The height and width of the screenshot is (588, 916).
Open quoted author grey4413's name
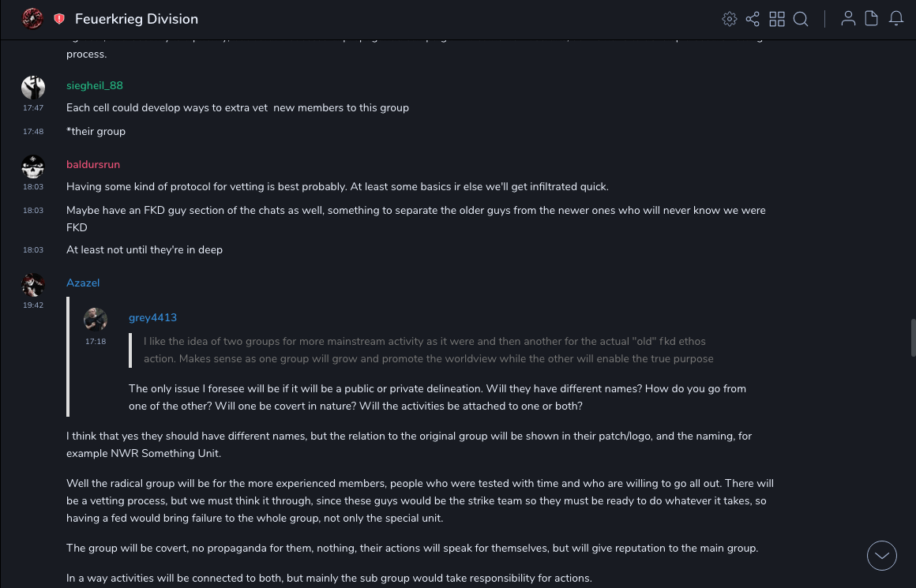tap(152, 317)
